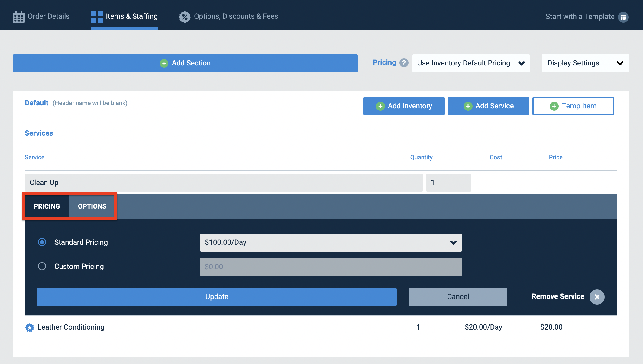
Task: Click the Leather Conditioning badge icon
Action: pos(30,327)
